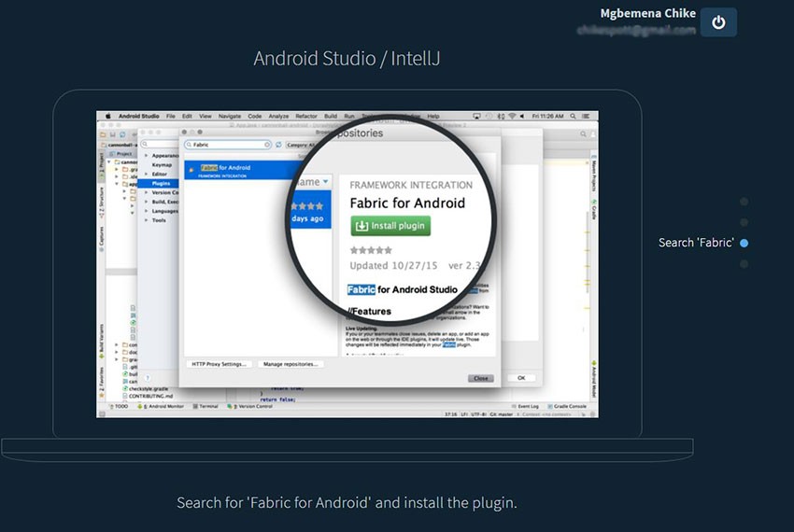
Task: Select the last step dot
Action: point(744,264)
